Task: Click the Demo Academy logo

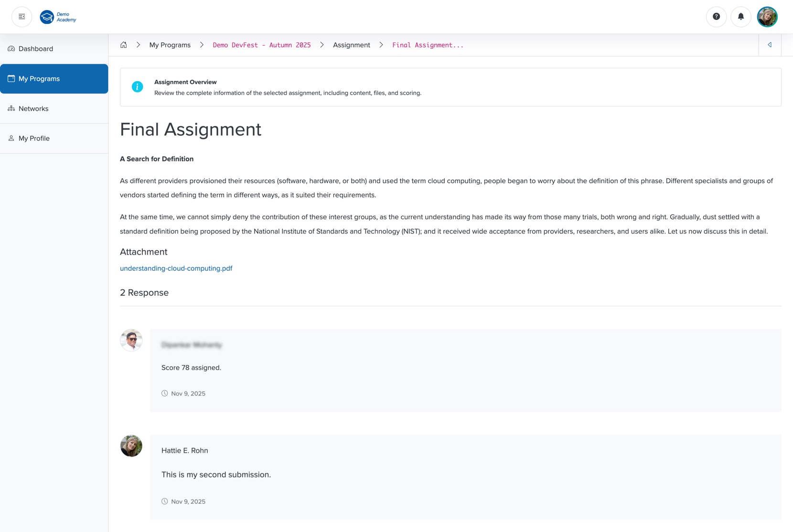Action: tap(57, 17)
